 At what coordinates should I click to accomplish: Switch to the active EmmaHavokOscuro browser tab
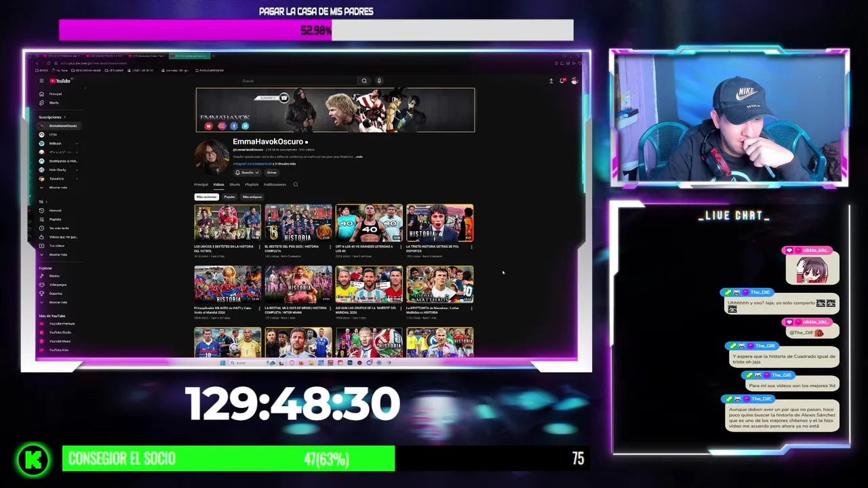pos(190,56)
